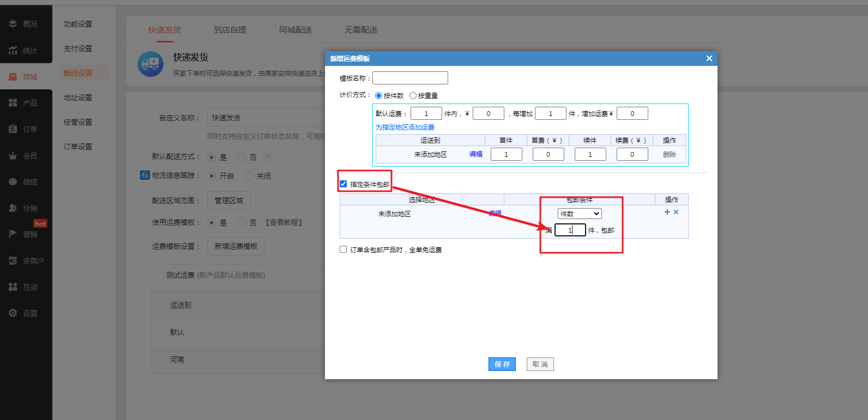This screenshot has height=420, width=868.
Task: Click the 满 件 包邮 quantity field
Action: click(x=570, y=230)
